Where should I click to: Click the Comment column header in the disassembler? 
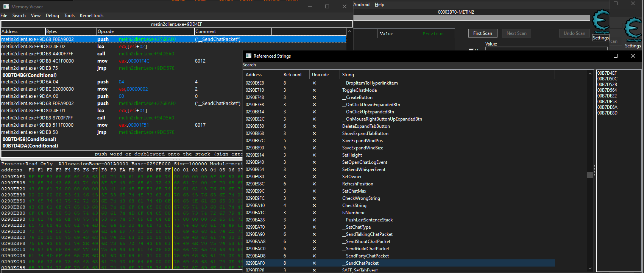tap(233, 31)
